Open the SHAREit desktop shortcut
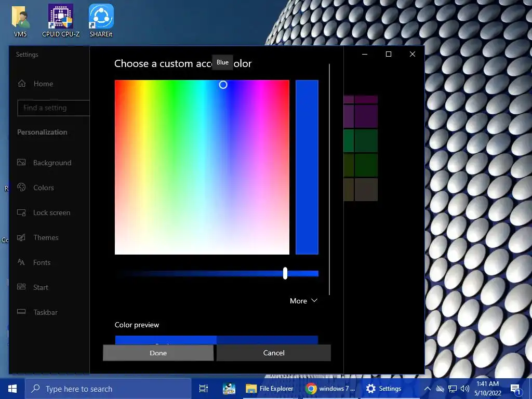 click(x=101, y=20)
